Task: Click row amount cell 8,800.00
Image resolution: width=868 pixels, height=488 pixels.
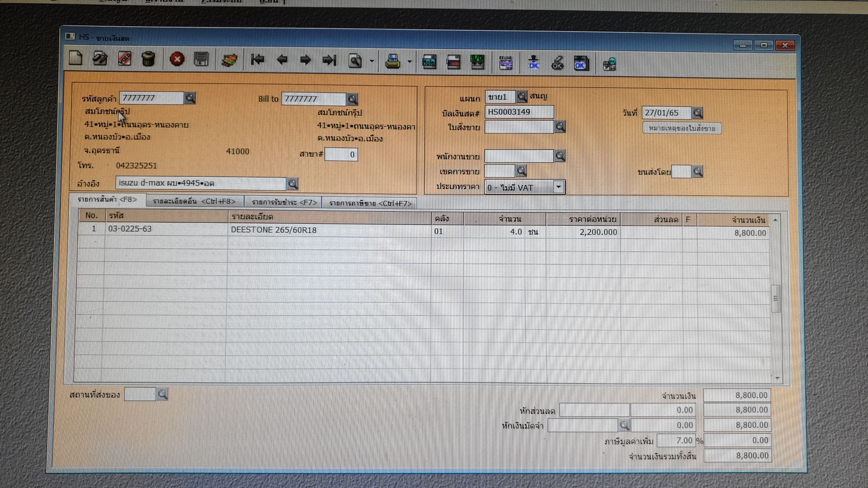Action: (x=733, y=233)
